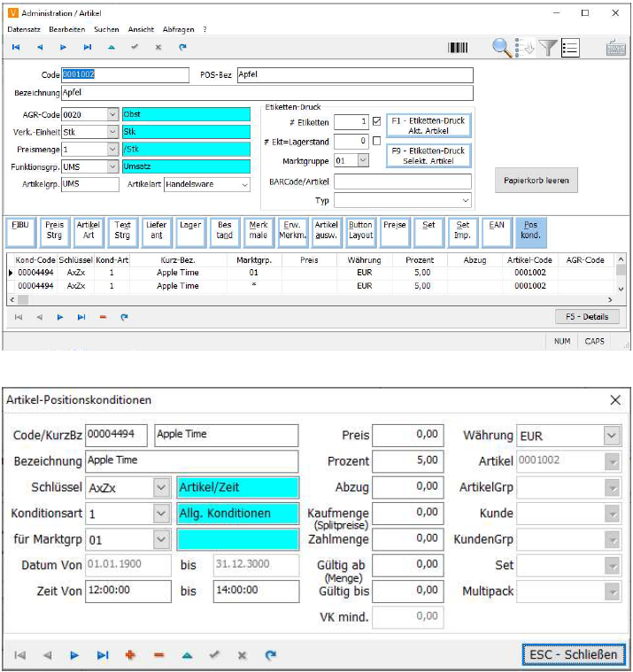Switch to the Lager tab button
633x672 pixels.
[x=190, y=231]
